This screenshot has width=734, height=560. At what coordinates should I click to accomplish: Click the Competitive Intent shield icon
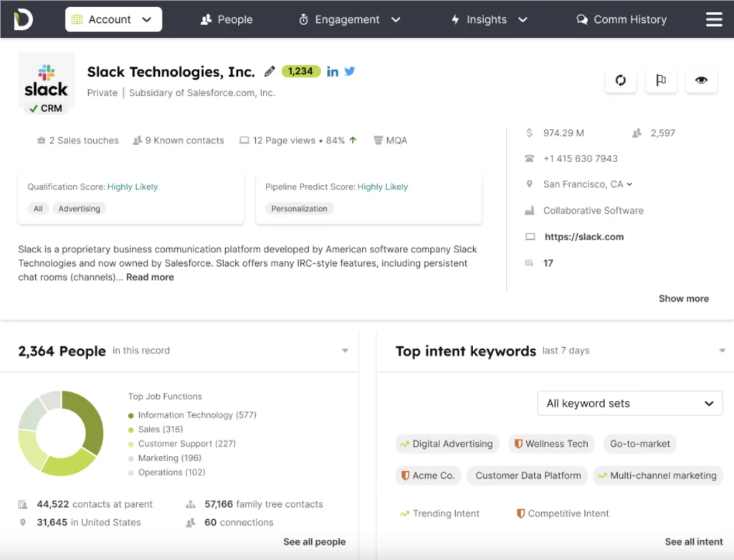point(520,513)
